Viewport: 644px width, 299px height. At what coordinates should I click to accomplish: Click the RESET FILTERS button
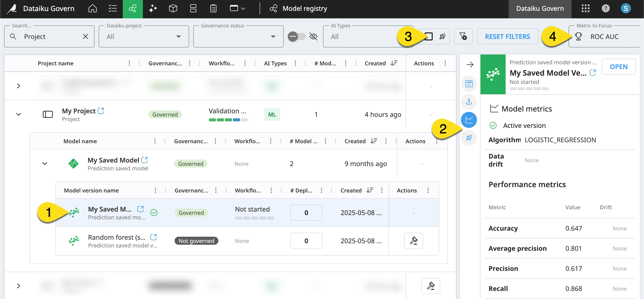tap(507, 37)
